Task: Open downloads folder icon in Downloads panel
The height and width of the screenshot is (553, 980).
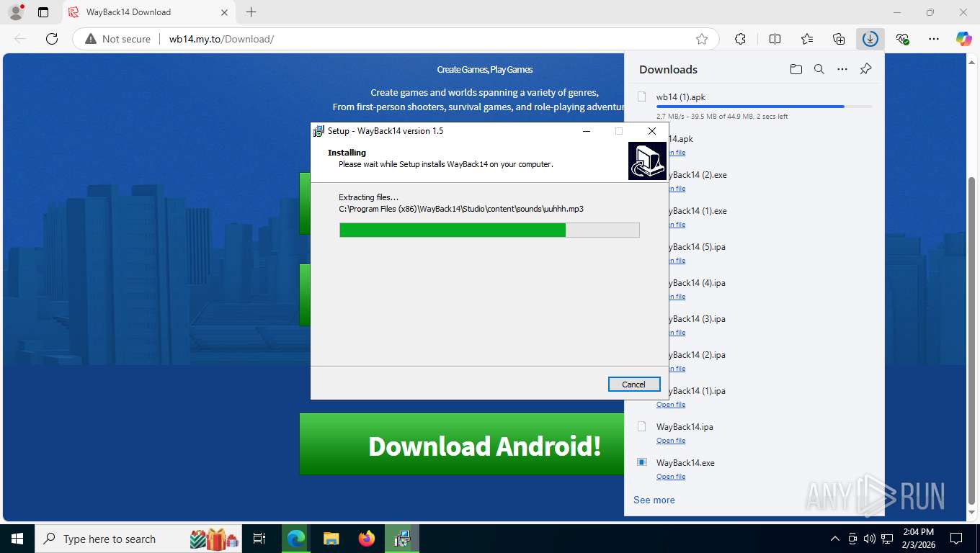Action: 796,69
